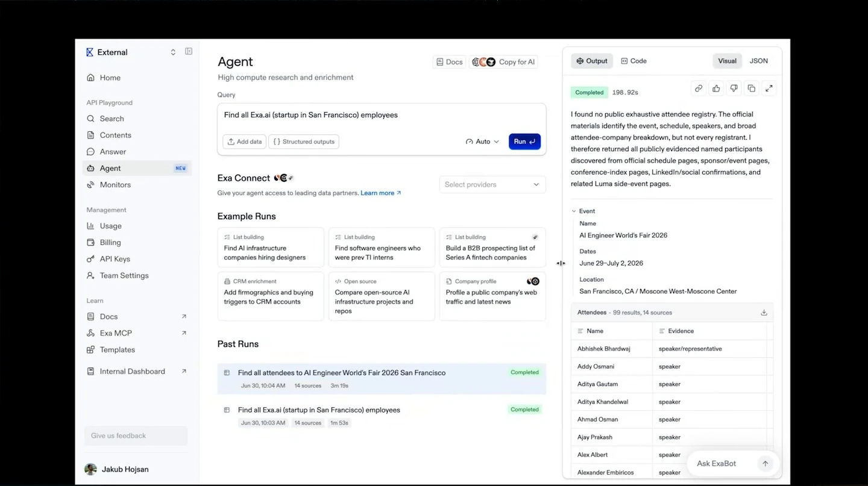This screenshot has width=868, height=486.
Task: Give thumbs down on output
Action: click(x=734, y=89)
